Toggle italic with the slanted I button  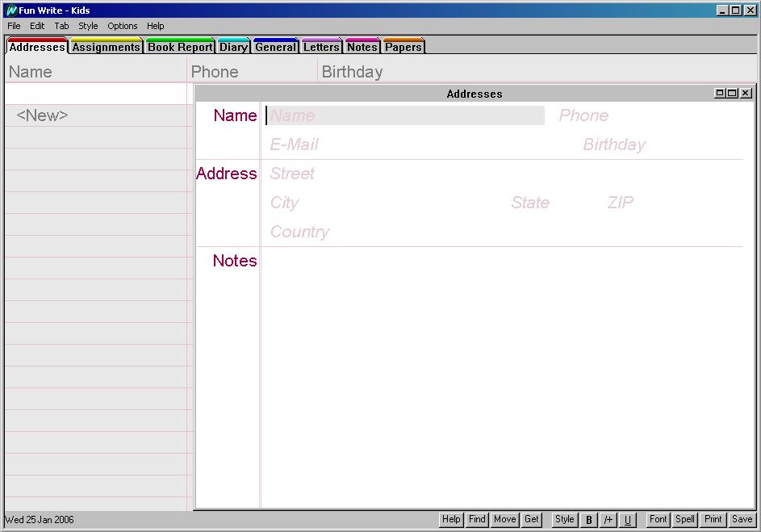pos(608,520)
